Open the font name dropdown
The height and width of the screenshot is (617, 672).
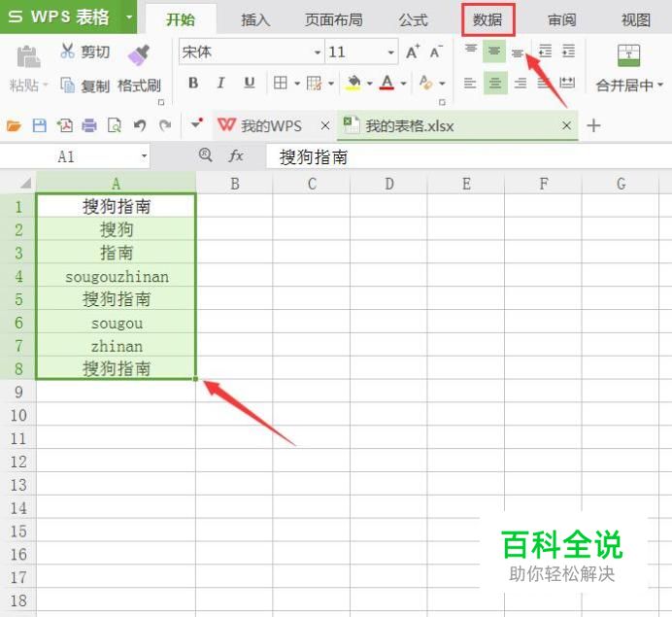click(318, 52)
